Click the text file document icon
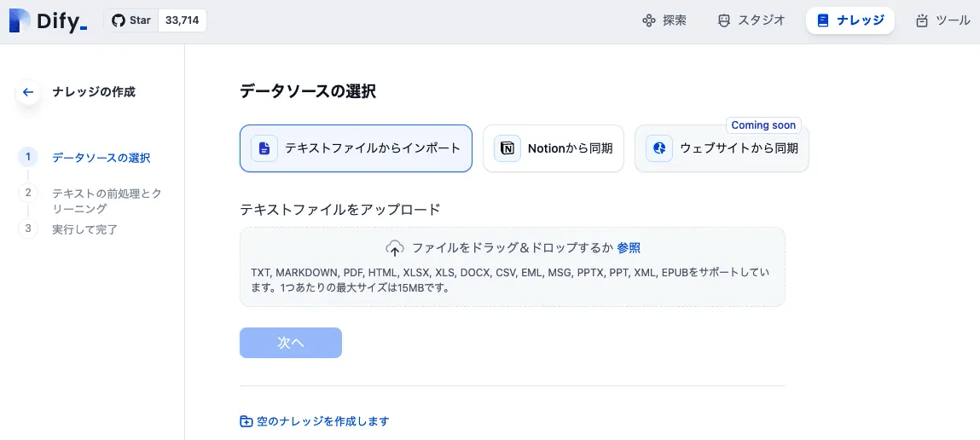Viewport: 980px width, 440px height. [264, 148]
